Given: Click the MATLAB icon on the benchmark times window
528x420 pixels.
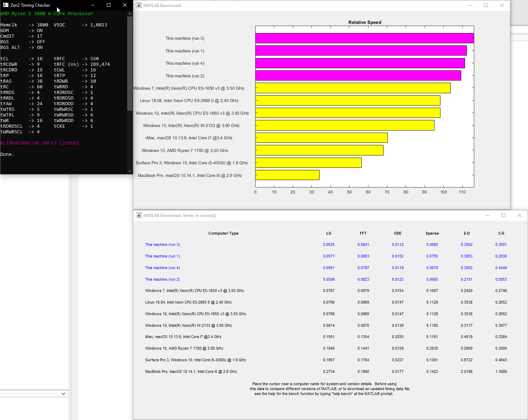Looking at the screenshot, I should click(x=139, y=215).
